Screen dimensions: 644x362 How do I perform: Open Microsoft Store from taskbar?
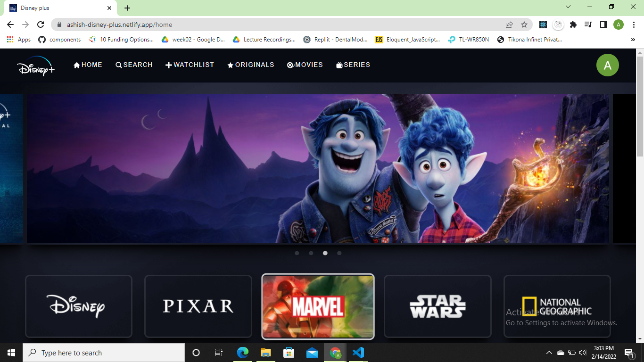(289, 353)
